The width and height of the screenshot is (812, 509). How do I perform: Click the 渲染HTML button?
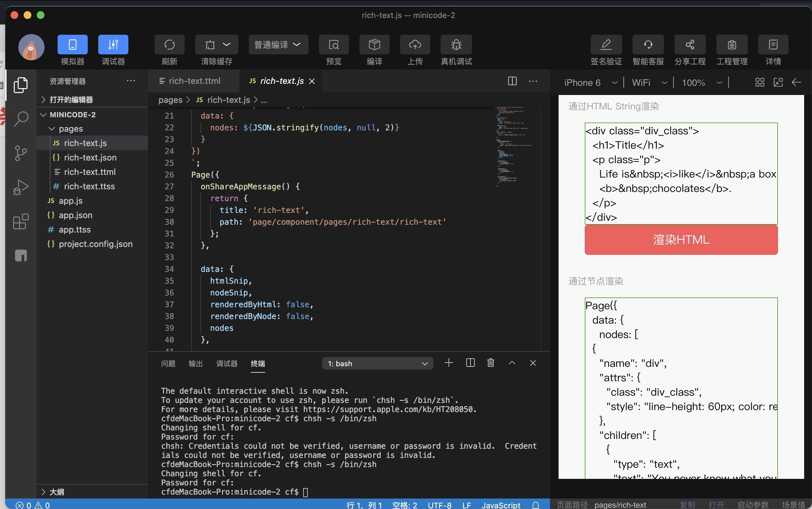pyautogui.click(x=681, y=239)
